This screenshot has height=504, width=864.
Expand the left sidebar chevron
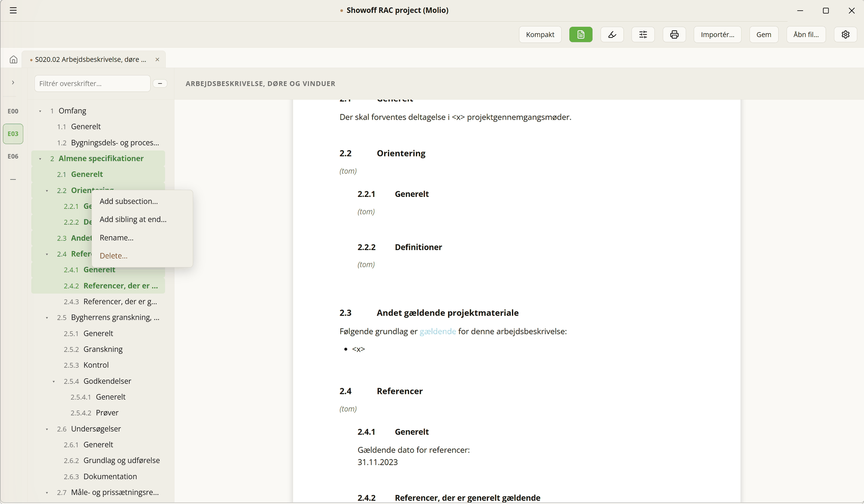[13, 82]
